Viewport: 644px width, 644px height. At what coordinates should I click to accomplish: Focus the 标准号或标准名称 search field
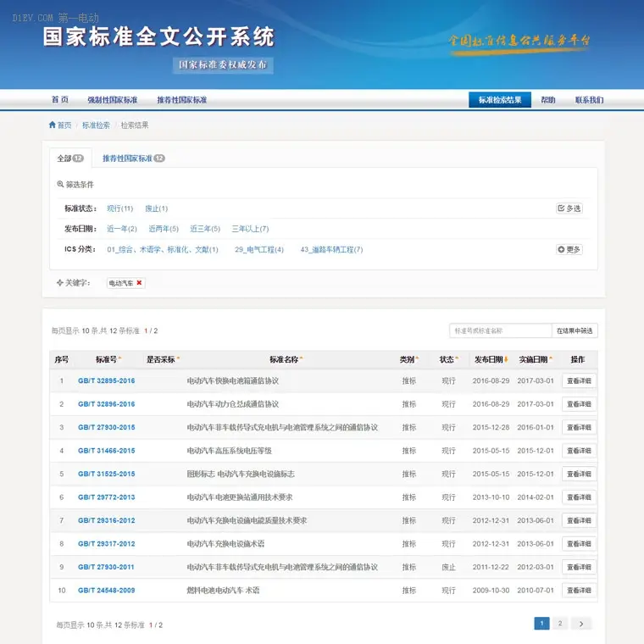point(500,330)
